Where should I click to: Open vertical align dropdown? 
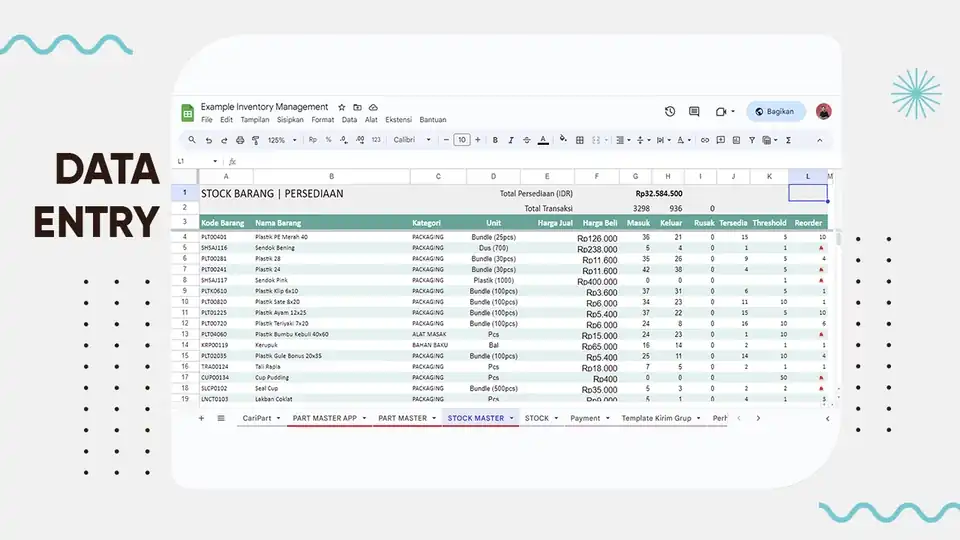(642, 140)
